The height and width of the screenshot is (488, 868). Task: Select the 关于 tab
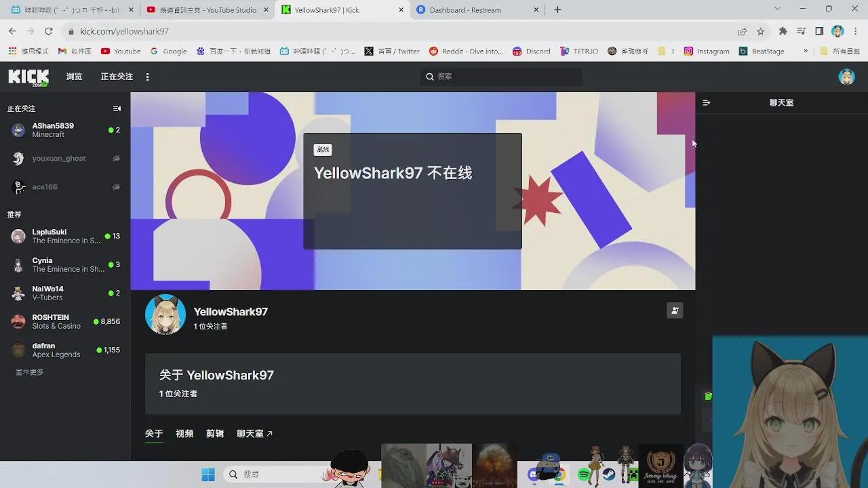pos(154,434)
